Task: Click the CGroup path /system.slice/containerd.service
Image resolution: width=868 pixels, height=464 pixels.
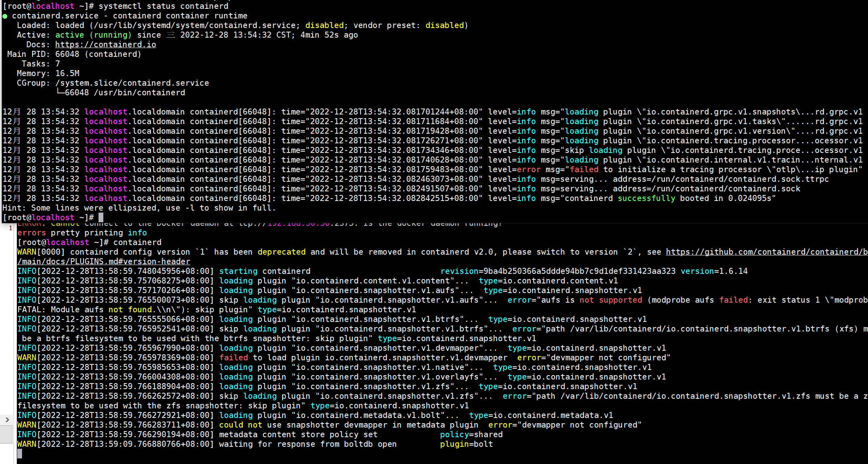Action: tap(132, 83)
